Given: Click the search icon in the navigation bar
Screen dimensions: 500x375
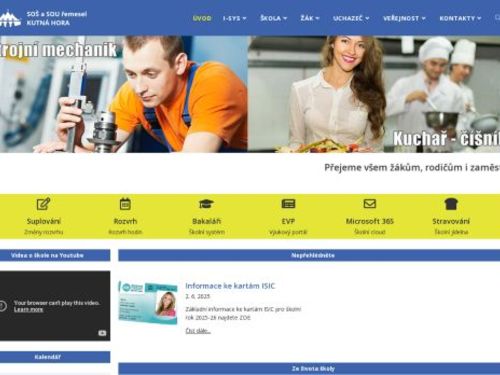Looking at the screenshot, I should tap(497, 18).
